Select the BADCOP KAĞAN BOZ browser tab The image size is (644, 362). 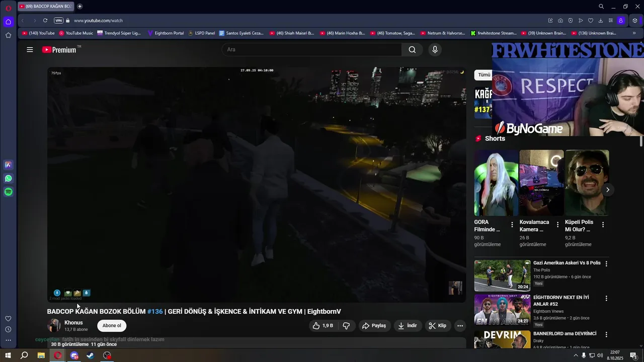45,7
